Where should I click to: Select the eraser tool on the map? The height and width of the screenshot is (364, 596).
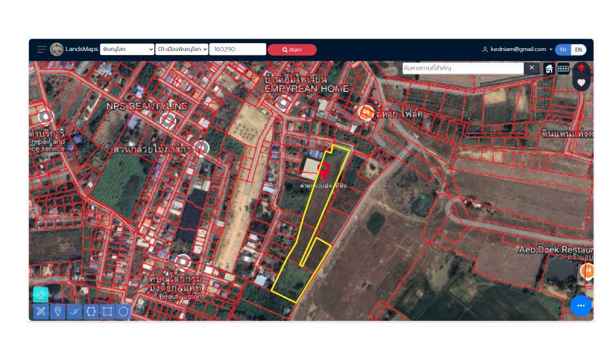(x=40, y=295)
